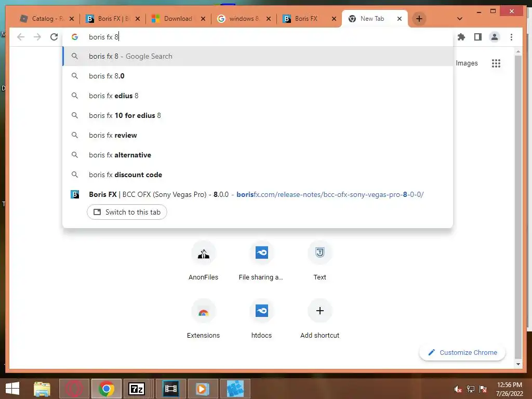
Task: Open a new tab with the plus button
Action: tap(419, 19)
